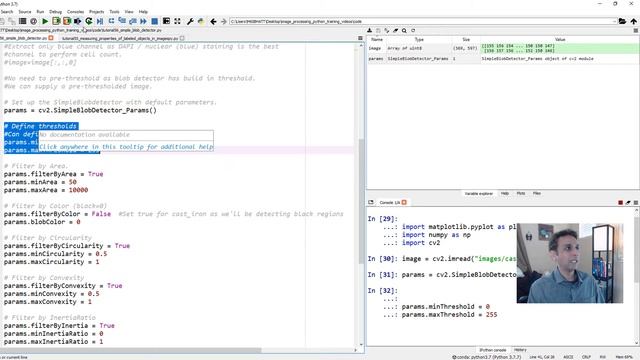Image resolution: width=640 pixels, height=360 pixels.
Task: Click the debugger Step over icon
Action: (111, 21)
